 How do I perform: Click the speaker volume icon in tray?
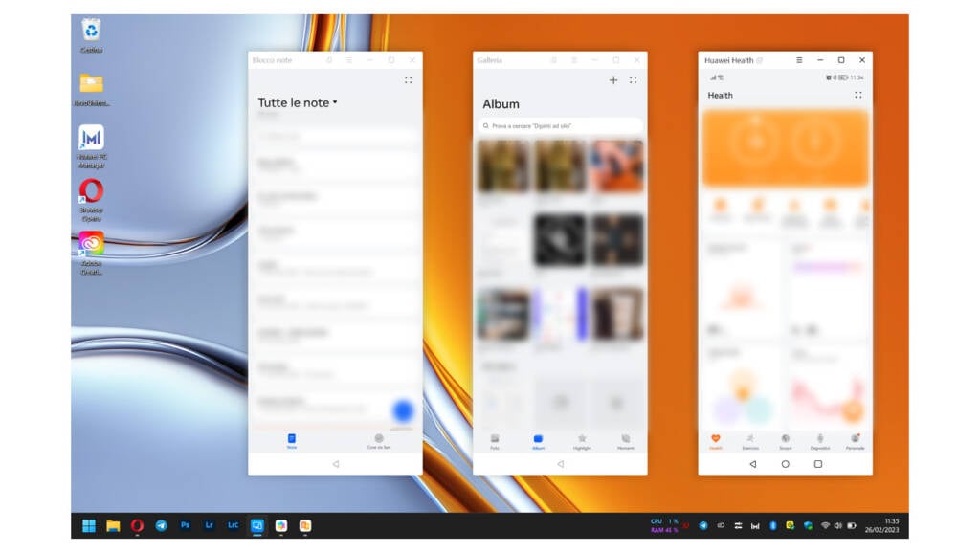coord(837,525)
